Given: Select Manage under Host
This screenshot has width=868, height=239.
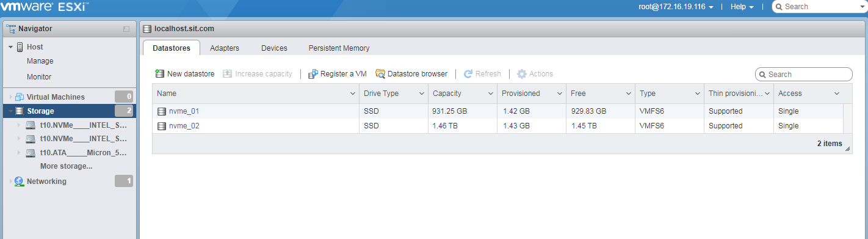Looking at the screenshot, I should click(x=40, y=61).
